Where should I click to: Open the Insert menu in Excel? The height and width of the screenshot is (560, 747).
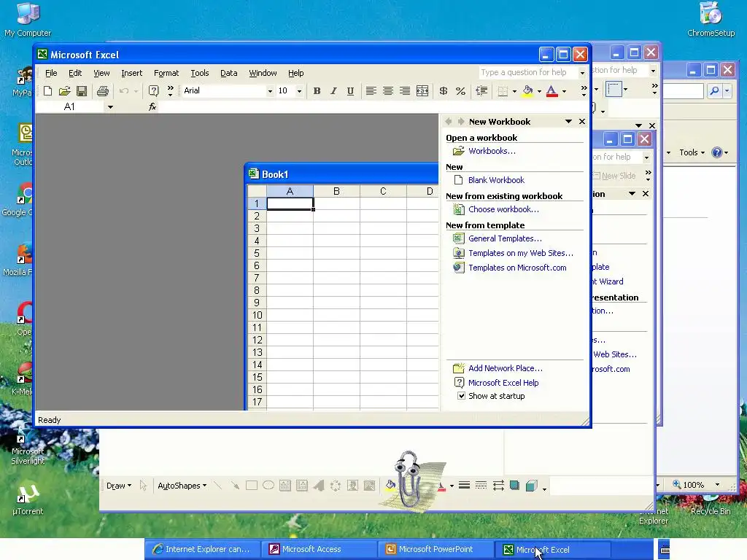tap(131, 74)
